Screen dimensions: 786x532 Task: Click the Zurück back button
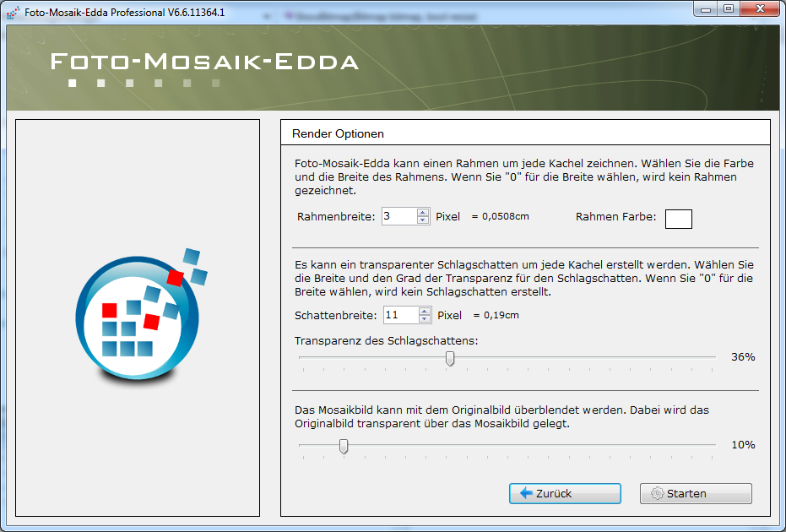point(565,493)
